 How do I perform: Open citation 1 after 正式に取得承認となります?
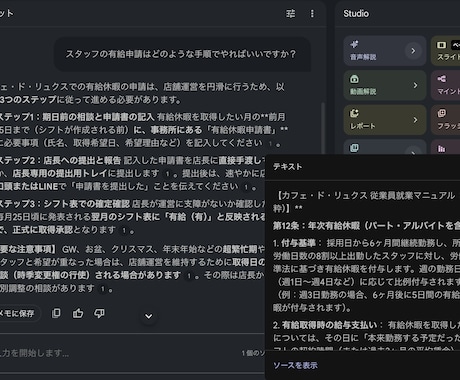coord(124,230)
